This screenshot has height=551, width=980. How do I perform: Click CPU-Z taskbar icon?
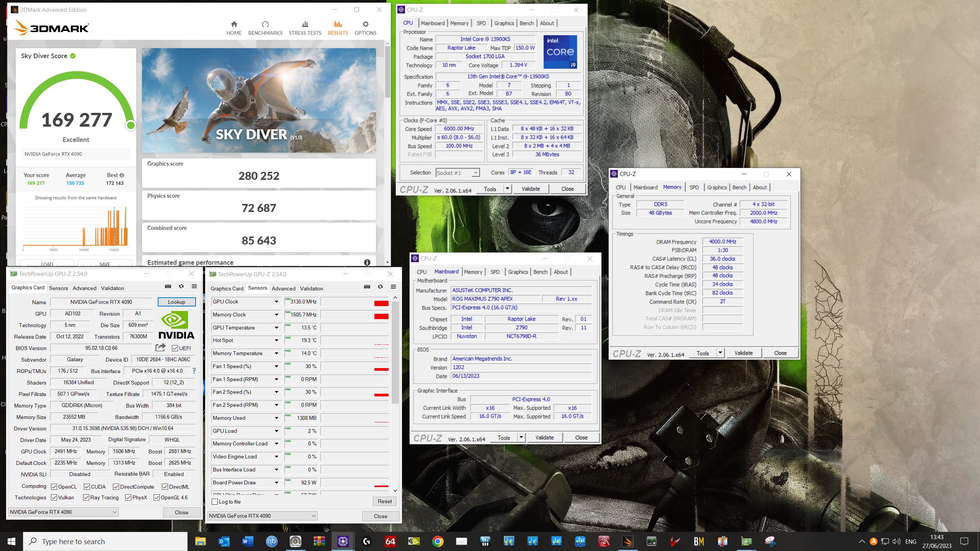pyautogui.click(x=343, y=541)
